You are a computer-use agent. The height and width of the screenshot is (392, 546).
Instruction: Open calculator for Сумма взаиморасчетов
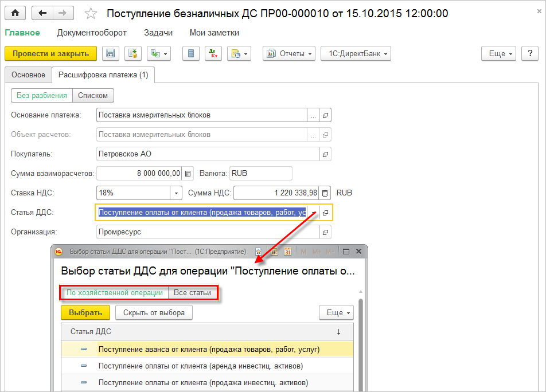(188, 174)
